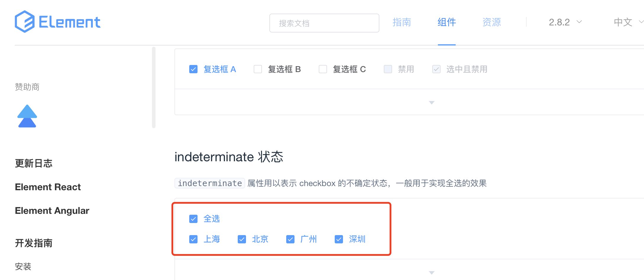Go to the 指南 tab

[402, 22]
